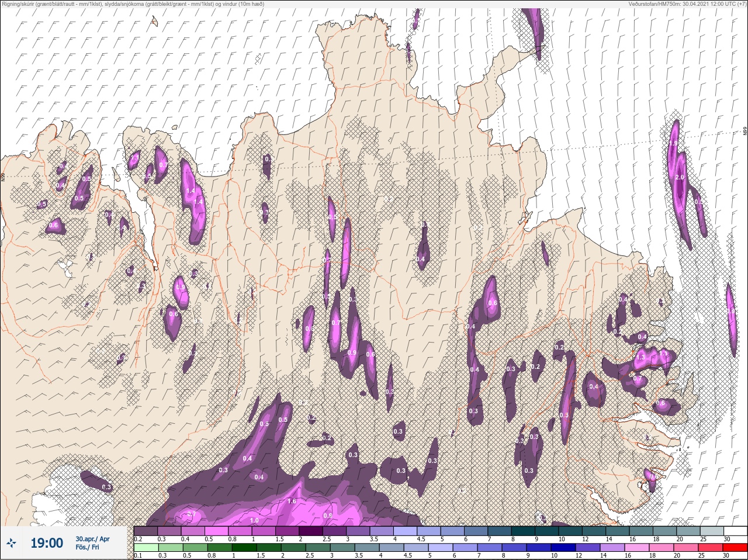Click the '2.0' precipitation value offshore east
Image resolution: width=748 pixels, height=560 pixels.
coord(680,177)
